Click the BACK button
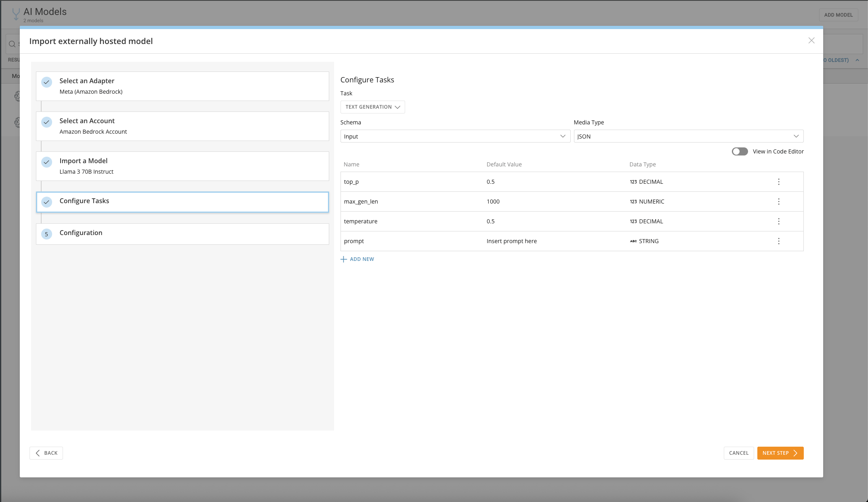The image size is (868, 502). [x=46, y=453]
